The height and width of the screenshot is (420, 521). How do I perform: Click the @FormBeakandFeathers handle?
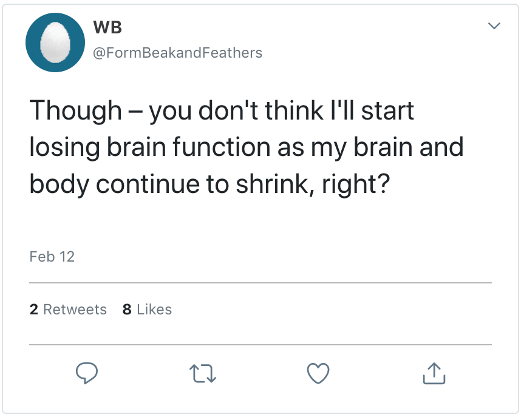(x=177, y=53)
